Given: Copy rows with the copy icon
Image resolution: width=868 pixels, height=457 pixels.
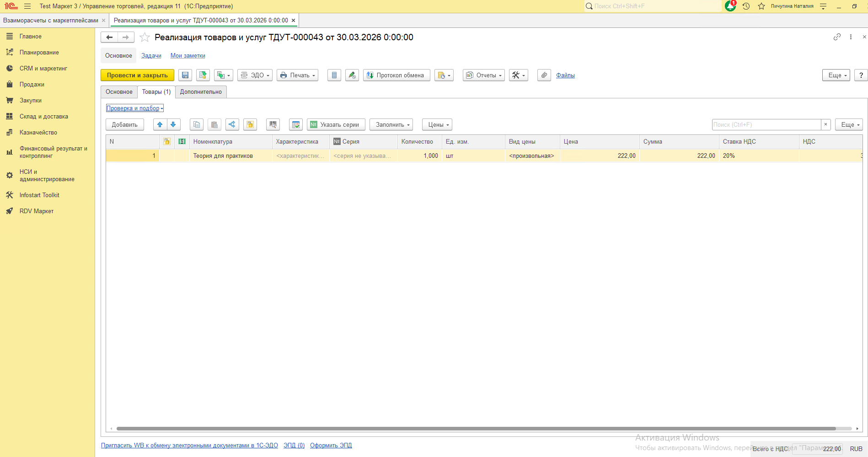Looking at the screenshot, I should (197, 125).
